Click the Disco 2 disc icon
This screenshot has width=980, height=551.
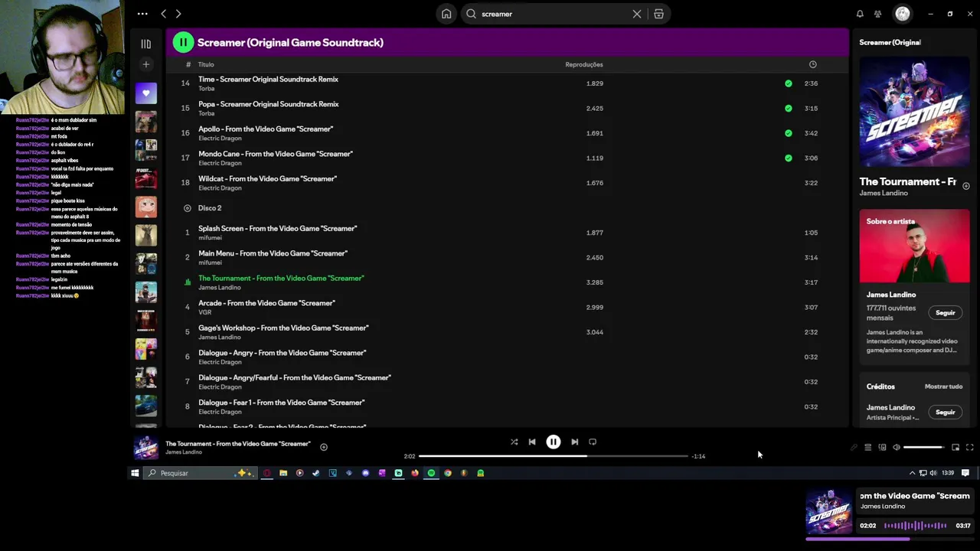(187, 208)
